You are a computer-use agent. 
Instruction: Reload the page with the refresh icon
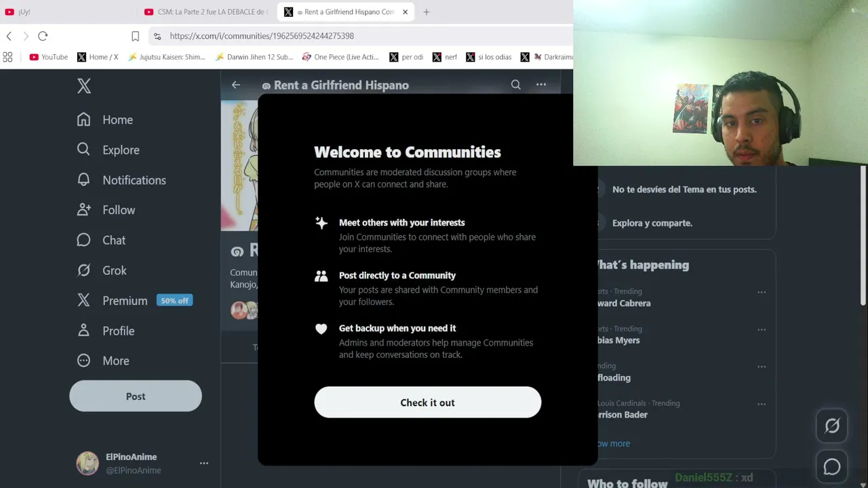pos(43,36)
